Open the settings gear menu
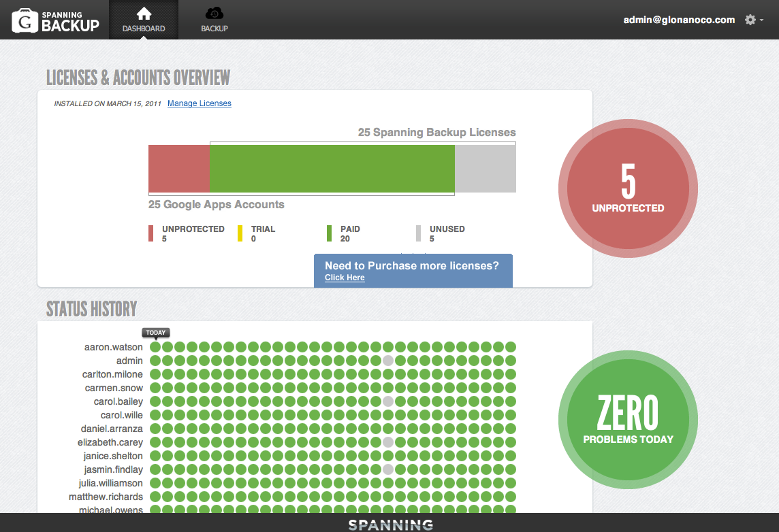779x532 pixels. tap(754, 20)
